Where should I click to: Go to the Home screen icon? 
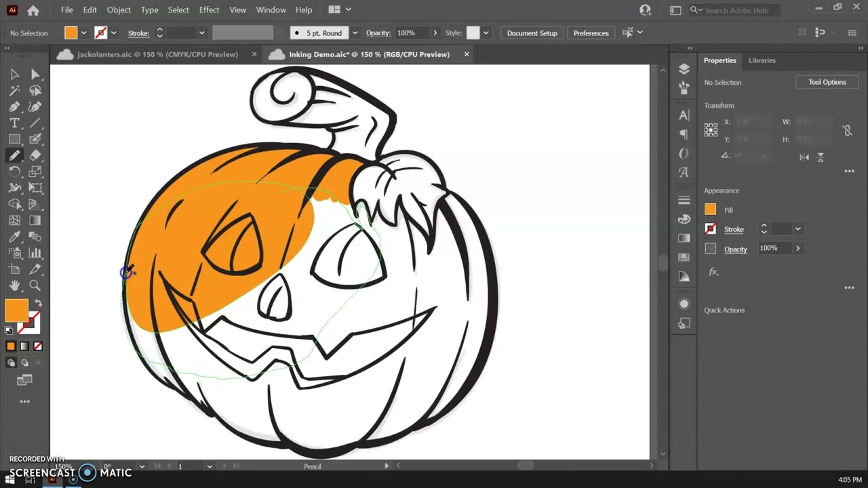pos(33,10)
